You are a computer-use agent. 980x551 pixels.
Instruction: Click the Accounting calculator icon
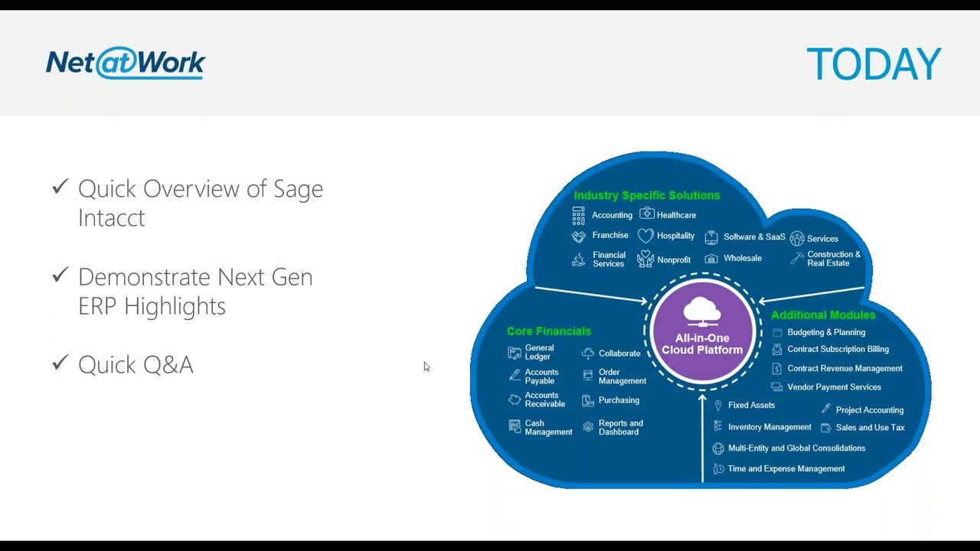578,215
